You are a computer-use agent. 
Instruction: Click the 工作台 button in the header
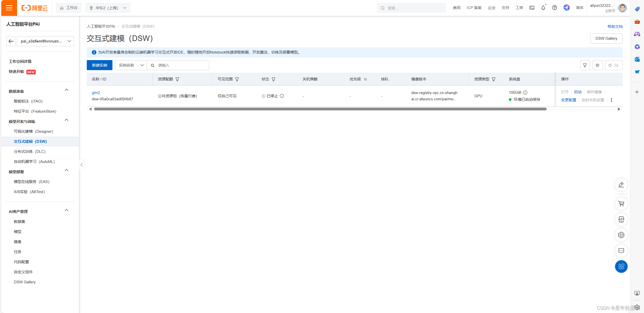69,8
